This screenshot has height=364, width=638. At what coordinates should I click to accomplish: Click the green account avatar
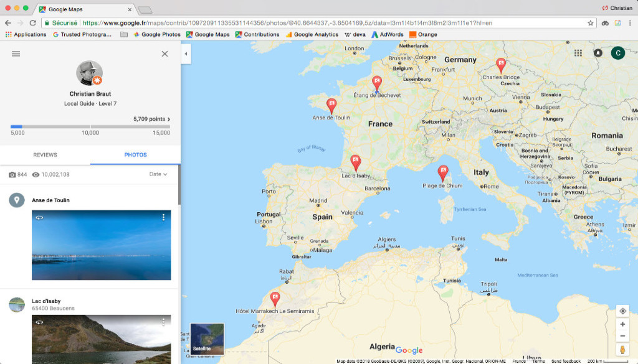tap(617, 54)
